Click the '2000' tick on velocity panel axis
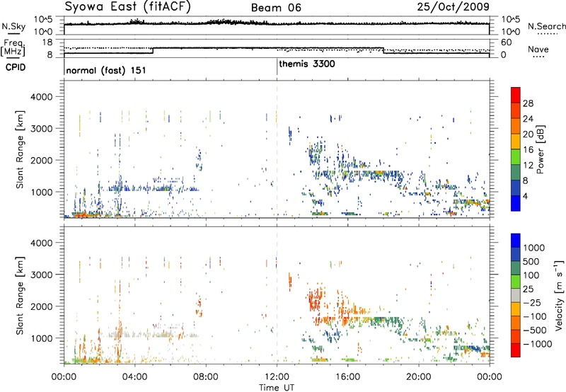Image resolution: width=566 pixels, height=392 pixels. click(x=41, y=306)
